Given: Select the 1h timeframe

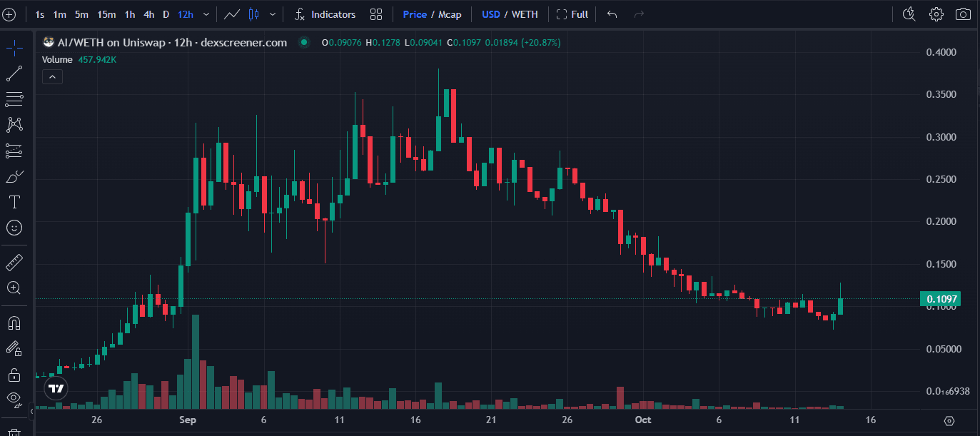Looking at the screenshot, I should point(130,14).
